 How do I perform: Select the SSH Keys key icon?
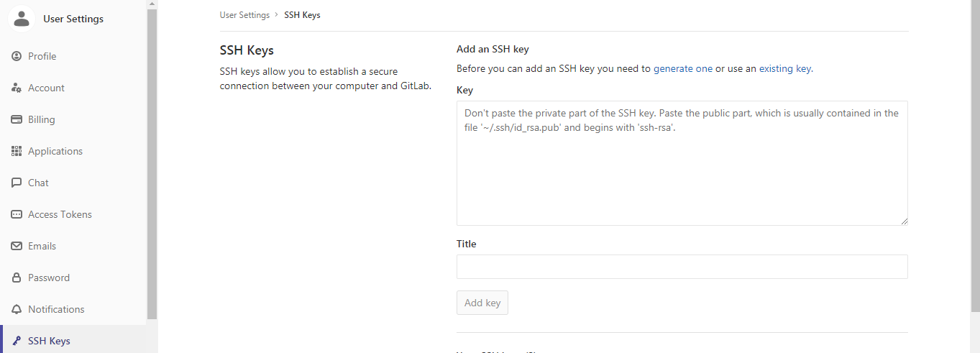coord(17,341)
